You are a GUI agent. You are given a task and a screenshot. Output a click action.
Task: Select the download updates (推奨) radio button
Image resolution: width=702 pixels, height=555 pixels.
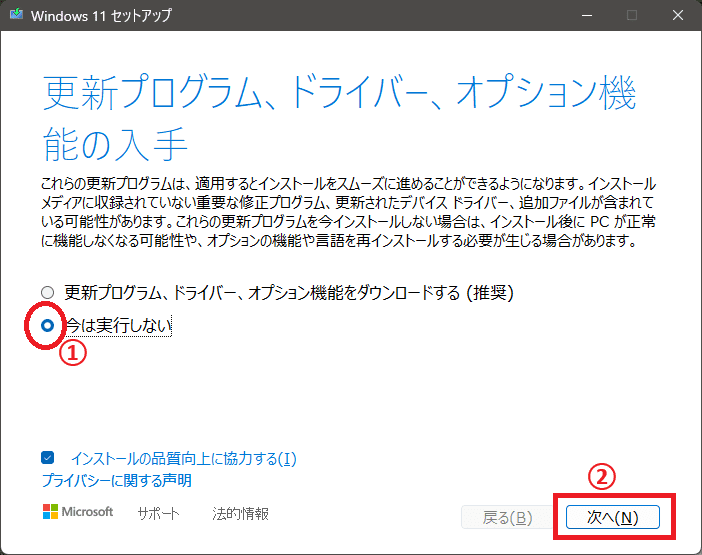click(x=47, y=293)
